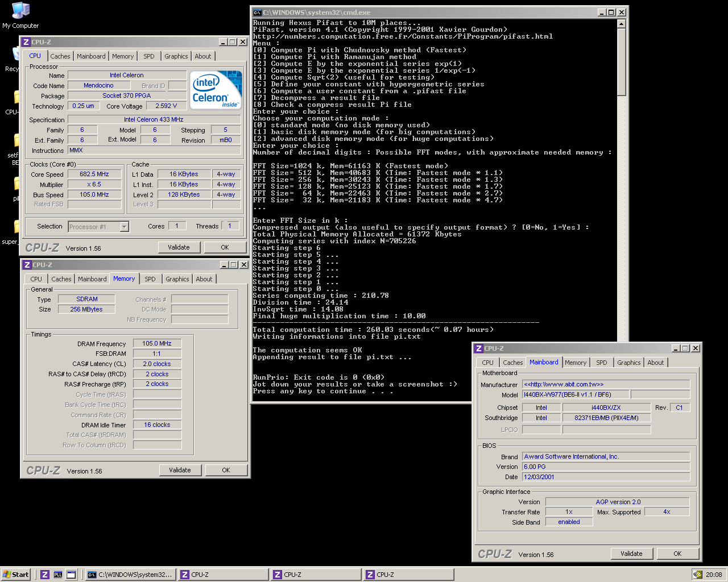Click Validate in Memory window
The image size is (728, 582).
point(180,470)
